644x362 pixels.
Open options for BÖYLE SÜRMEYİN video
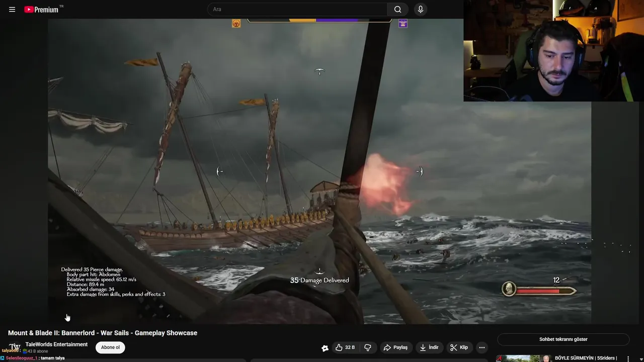tap(628, 359)
